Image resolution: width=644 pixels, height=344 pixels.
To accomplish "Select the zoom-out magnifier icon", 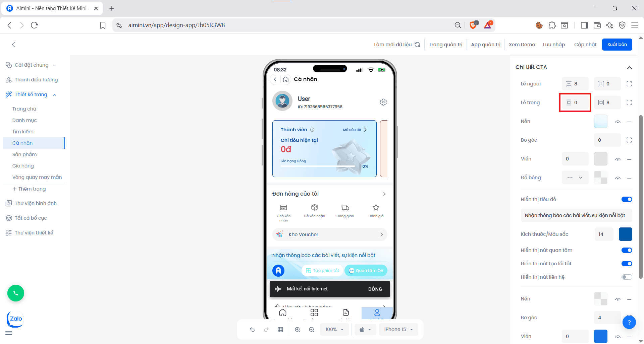I will [312, 329].
